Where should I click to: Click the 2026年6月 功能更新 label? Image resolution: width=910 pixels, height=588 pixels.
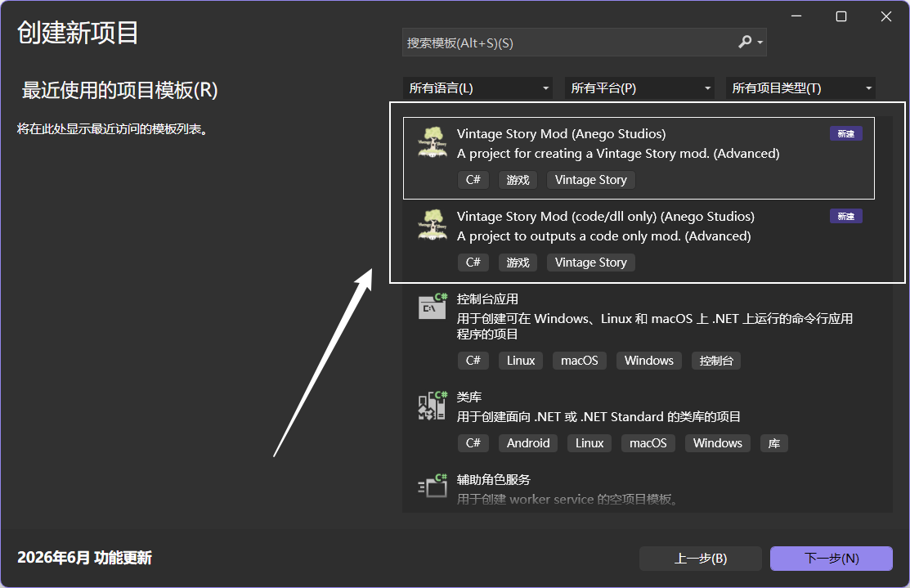84,558
